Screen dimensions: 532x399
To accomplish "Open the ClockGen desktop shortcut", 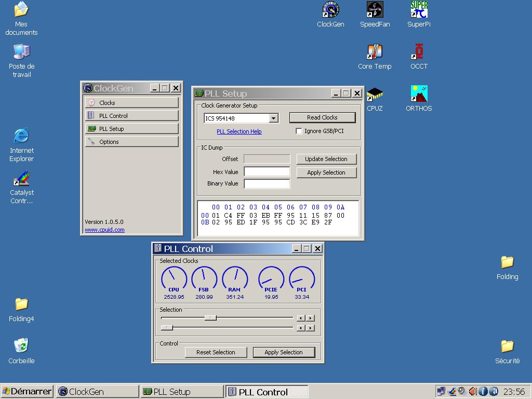I will [330, 10].
